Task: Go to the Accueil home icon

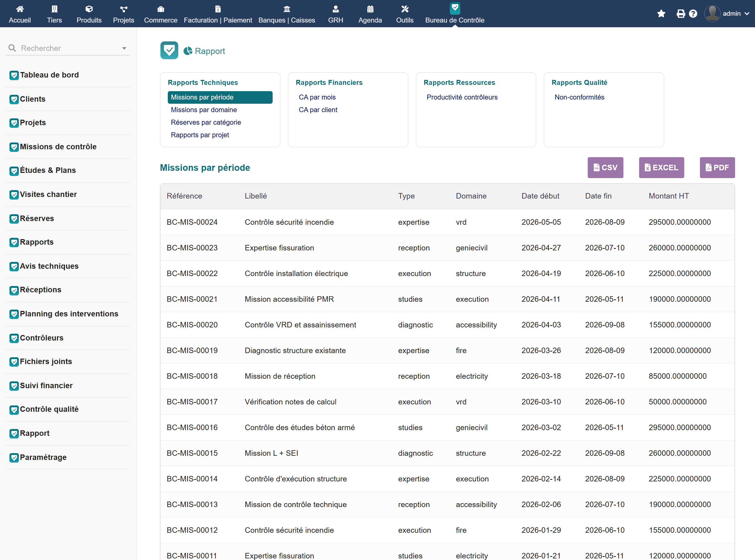Action: coord(20,9)
